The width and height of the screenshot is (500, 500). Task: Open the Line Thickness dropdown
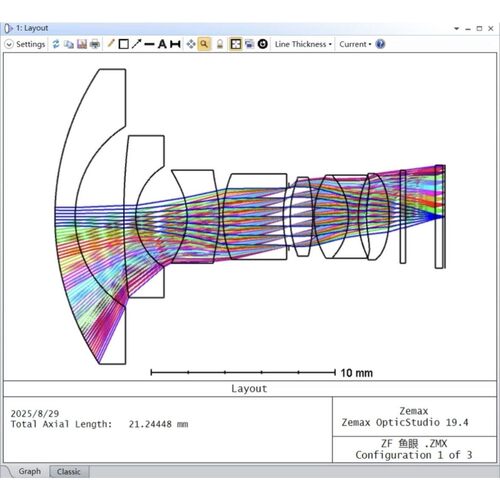point(303,44)
